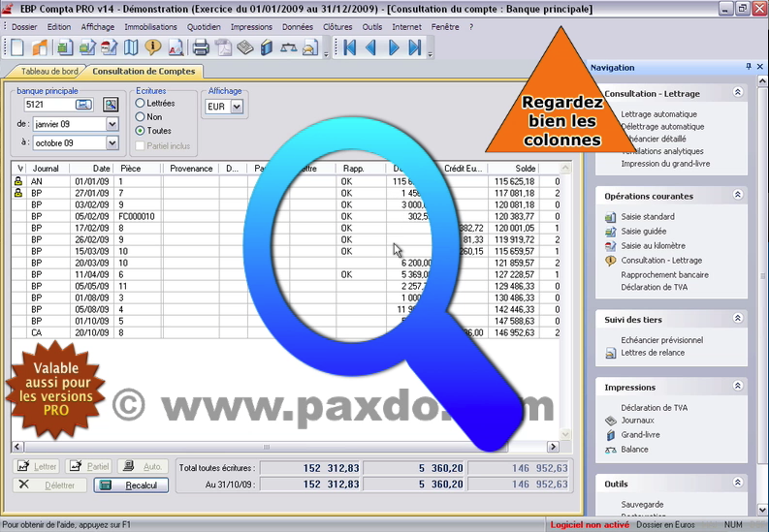The height and width of the screenshot is (532, 769).
Task: Open Déclaration de TVA under Opérations courantes
Action: 655,287
